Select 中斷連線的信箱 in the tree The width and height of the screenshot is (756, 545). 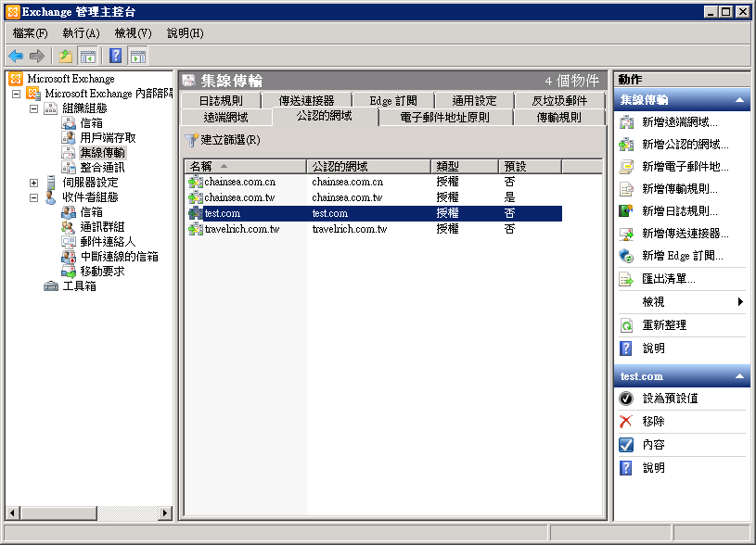click(x=119, y=257)
